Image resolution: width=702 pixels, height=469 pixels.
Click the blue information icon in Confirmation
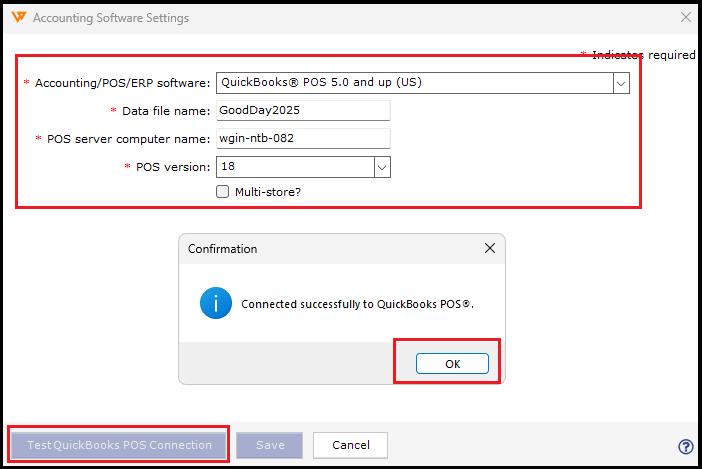[216, 303]
